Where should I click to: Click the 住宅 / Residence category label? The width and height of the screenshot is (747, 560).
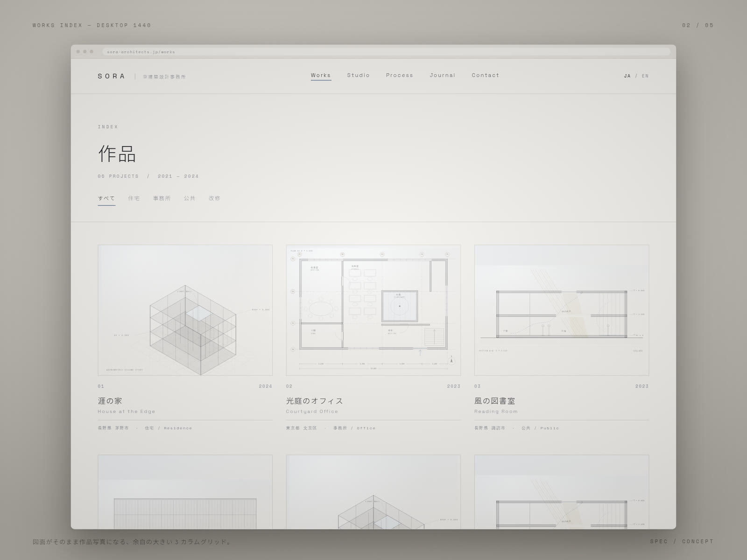(x=168, y=428)
